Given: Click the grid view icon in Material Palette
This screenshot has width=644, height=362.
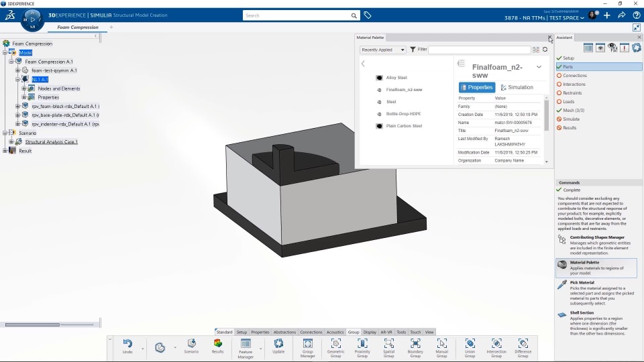Looking at the screenshot, I should (x=536, y=50).
